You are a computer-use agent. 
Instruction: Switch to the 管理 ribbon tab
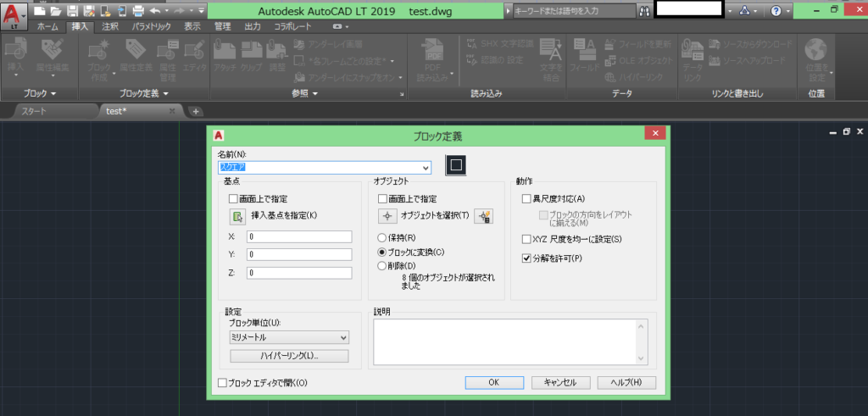tap(222, 26)
